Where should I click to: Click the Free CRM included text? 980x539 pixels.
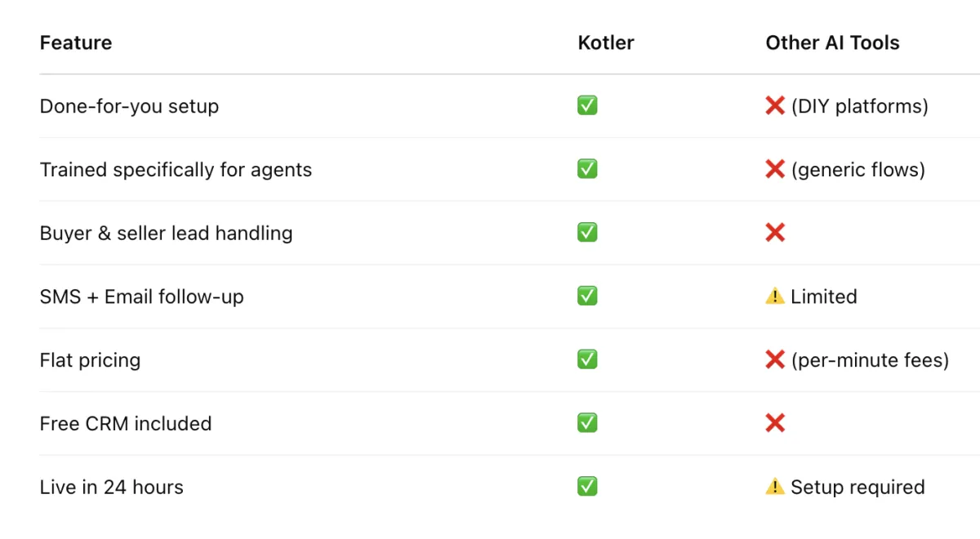(126, 424)
